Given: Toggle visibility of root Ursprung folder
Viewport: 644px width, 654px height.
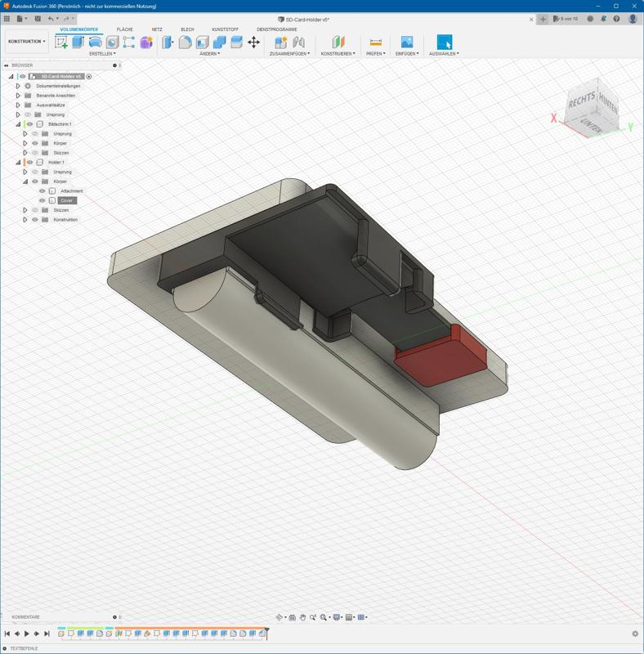Looking at the screenshot, I should click(28, 114).
